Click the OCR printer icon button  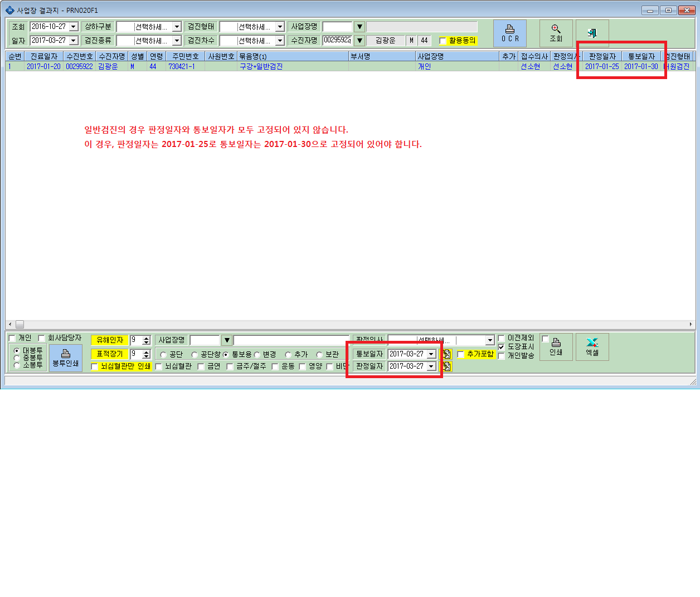[x=510, y=33]
